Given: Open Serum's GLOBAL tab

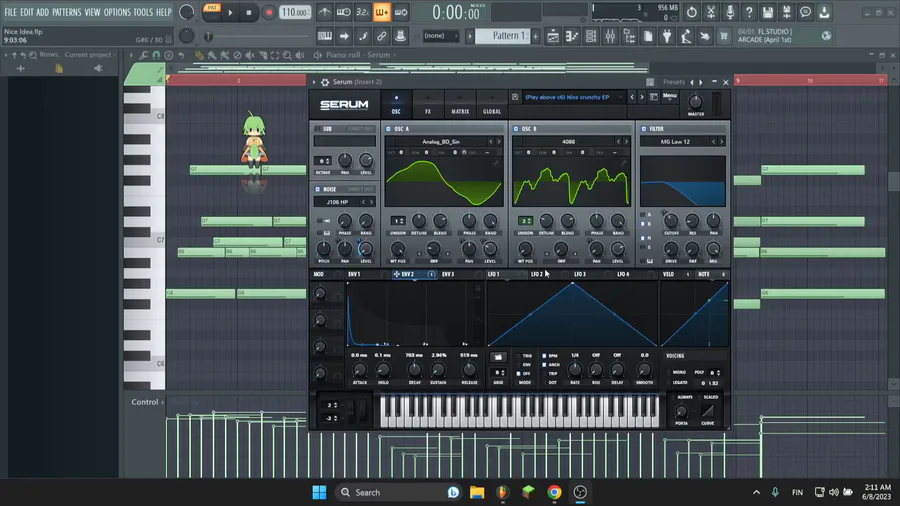Looking at the screenshot, I should point(492,104).
